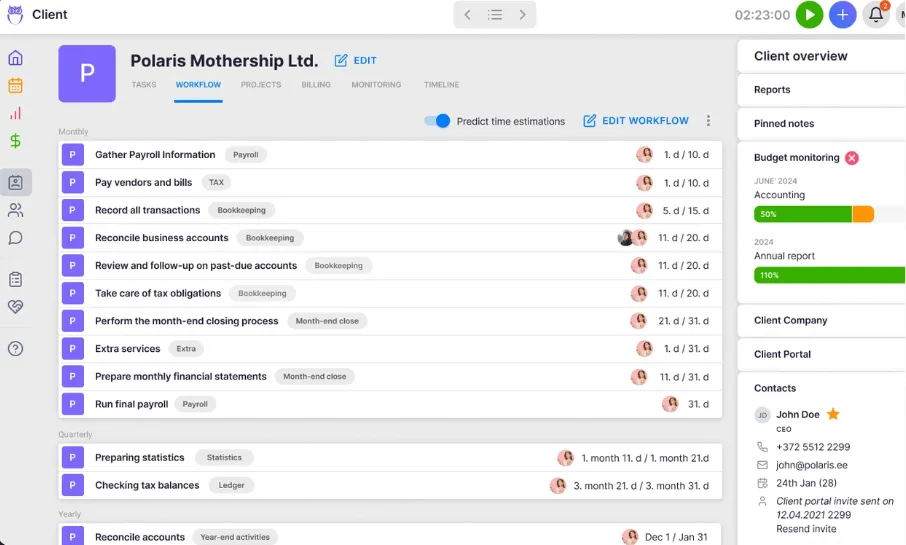This screenshot has height=545, width=906.
Task: Open Checking tax balances task
Action: point(390,485)
